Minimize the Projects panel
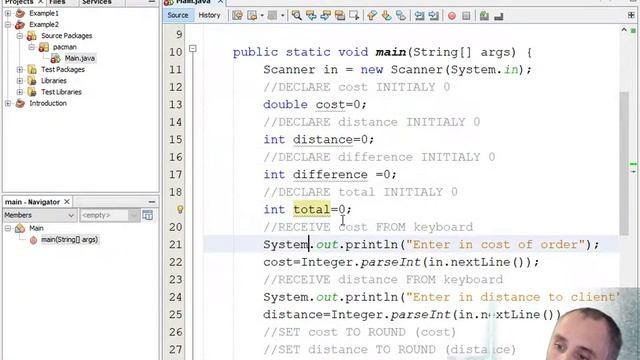This screenshot has width=640, height=360. coord(152,2)
